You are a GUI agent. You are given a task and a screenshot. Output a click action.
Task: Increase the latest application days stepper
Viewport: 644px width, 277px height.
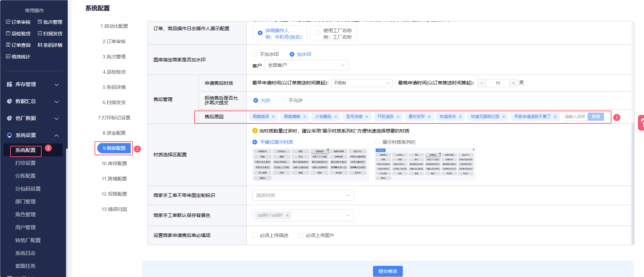coord(514,83)
